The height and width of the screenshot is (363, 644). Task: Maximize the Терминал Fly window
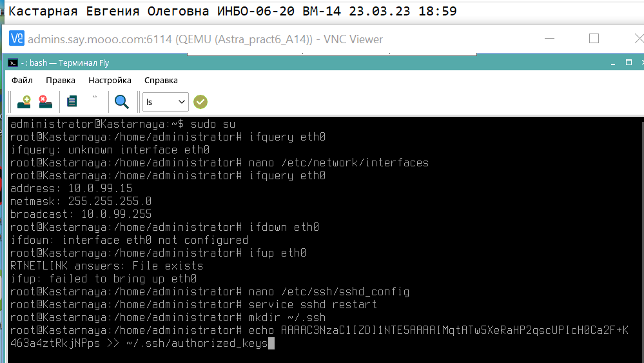coord(629,63)
